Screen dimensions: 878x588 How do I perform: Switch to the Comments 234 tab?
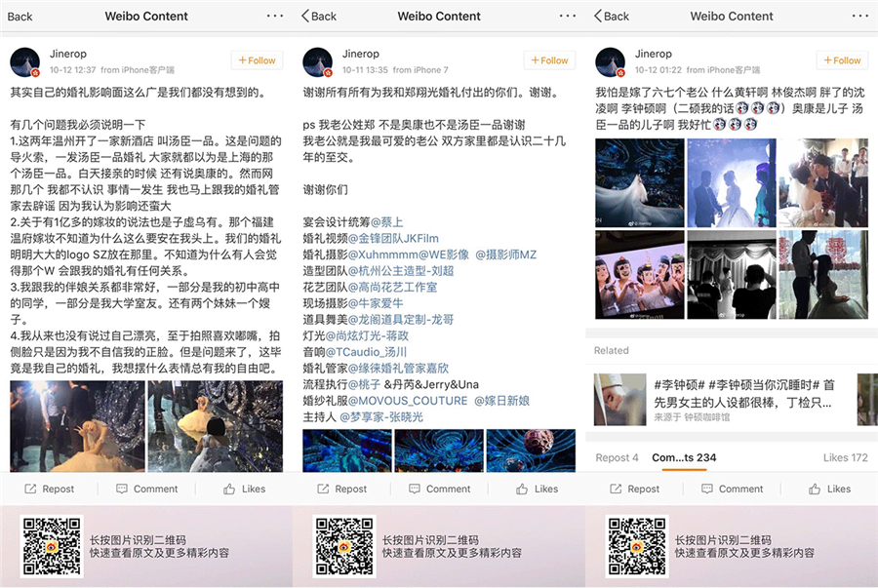(684, 457)
